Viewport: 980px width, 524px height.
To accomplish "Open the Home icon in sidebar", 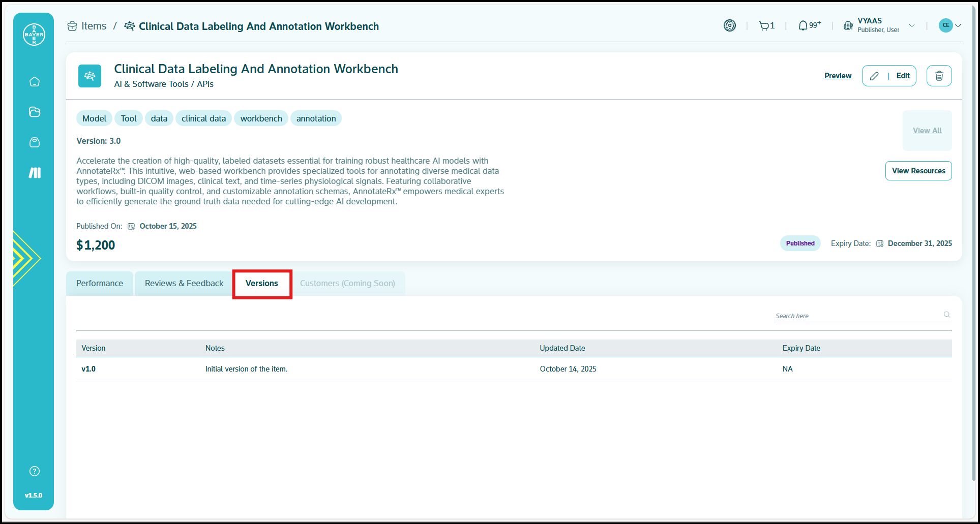I will coord(35,82).
